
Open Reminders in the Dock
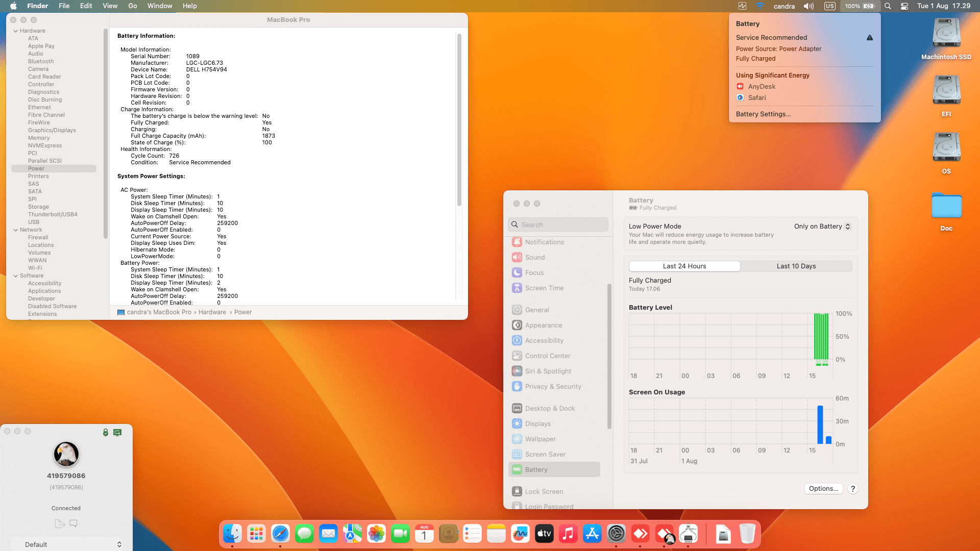click(x=472, y=534)
